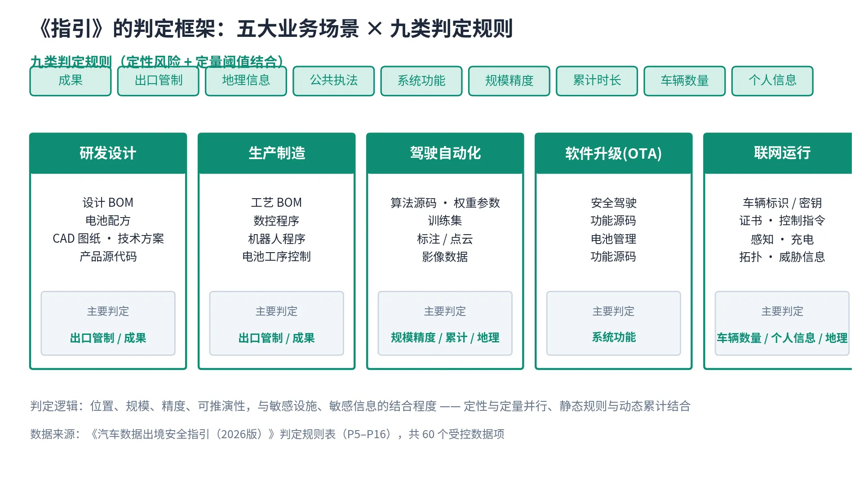Select the 规模精度 rule chip

tap(509, 81)
